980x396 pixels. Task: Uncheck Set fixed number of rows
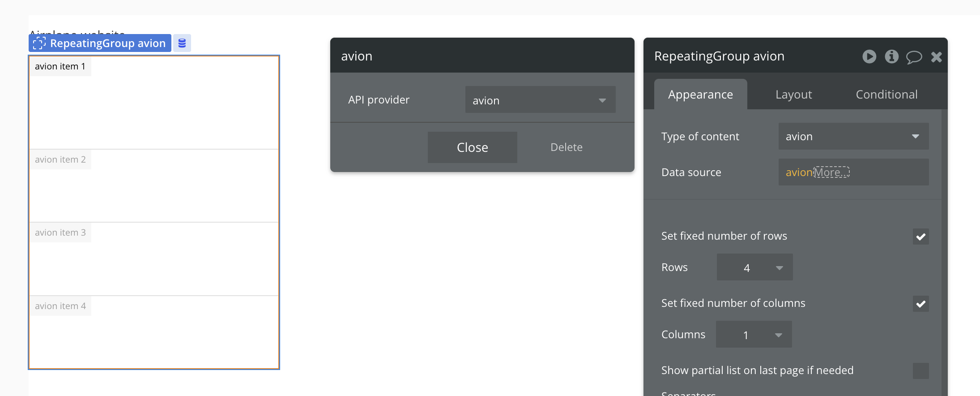pos(920,237)
